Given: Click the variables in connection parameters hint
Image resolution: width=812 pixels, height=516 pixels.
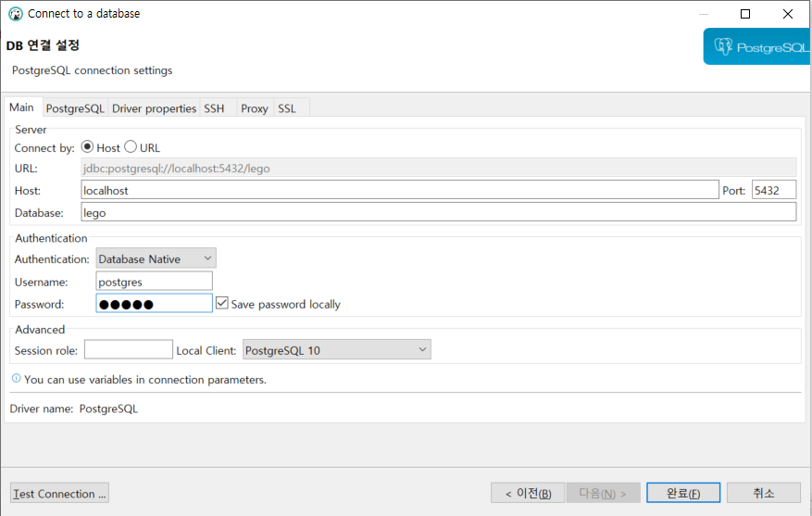Looking at the screenshot, I should [145, 380].
